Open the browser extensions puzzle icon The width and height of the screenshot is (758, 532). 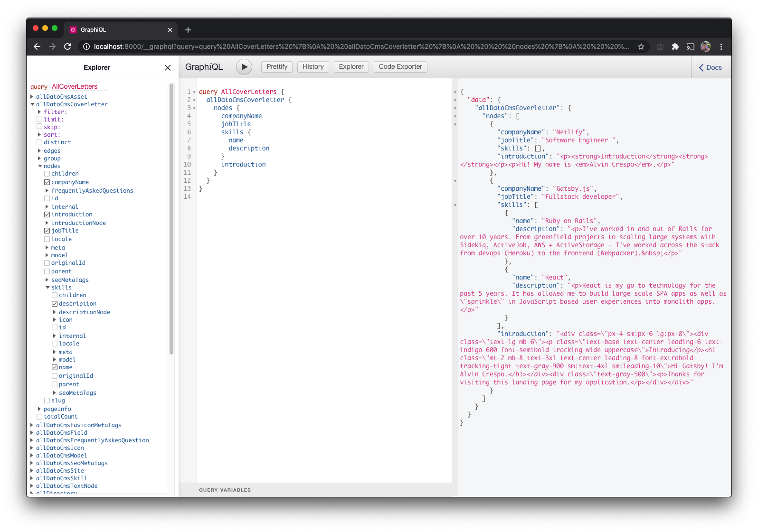click(675, 47)
